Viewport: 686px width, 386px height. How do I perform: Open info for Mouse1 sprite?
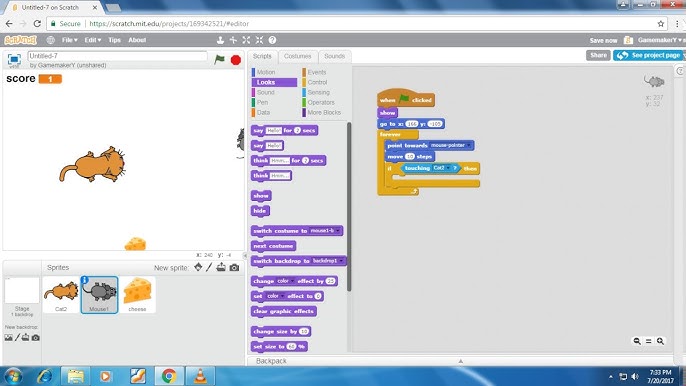84,280
